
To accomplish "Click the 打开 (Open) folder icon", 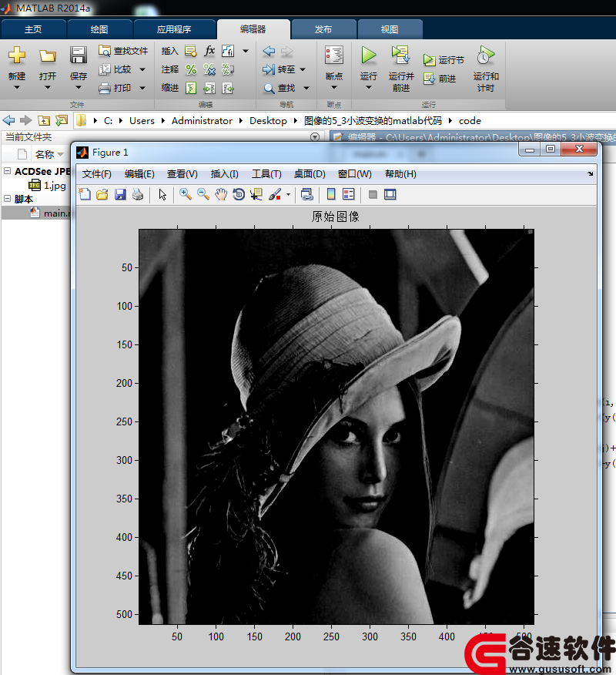I will [47, 56].
